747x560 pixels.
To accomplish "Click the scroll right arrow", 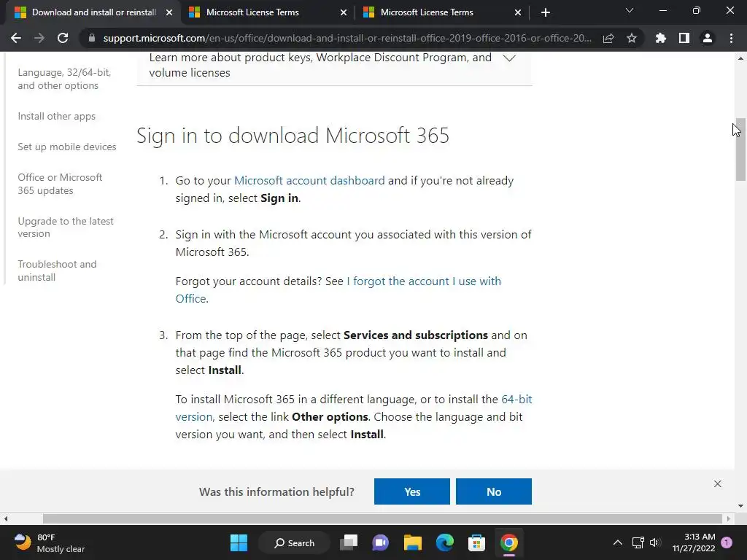I will [x=729, y=518].
